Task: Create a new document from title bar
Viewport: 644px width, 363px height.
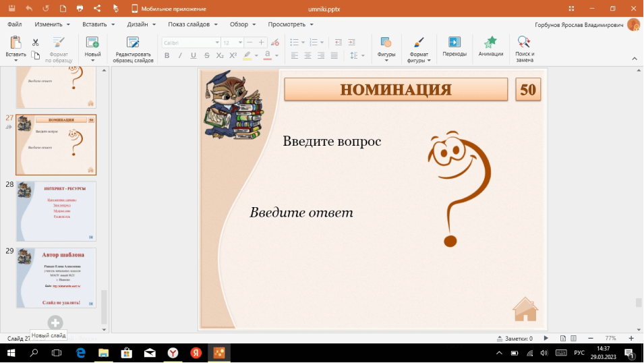Action: coord(63,8)
